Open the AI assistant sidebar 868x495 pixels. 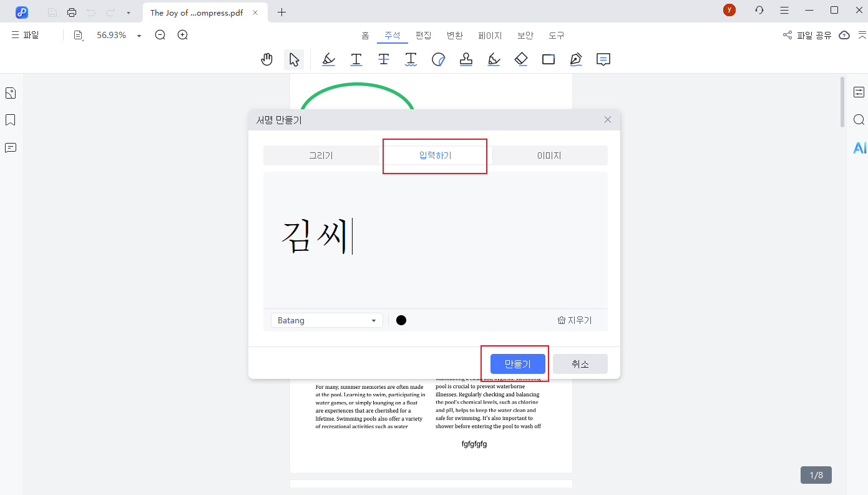[x=860, y=148]
